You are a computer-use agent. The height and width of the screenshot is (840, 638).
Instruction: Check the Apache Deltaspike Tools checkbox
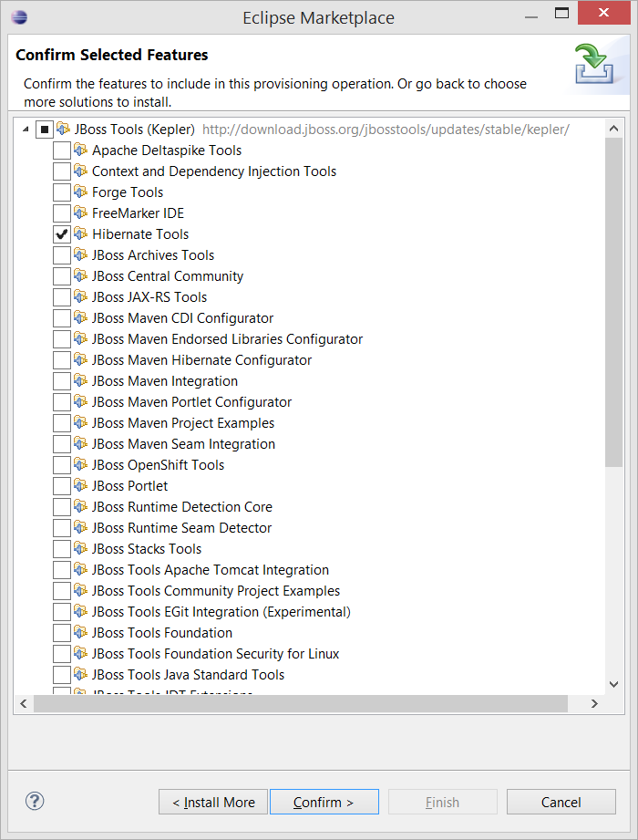click(62, 150)
